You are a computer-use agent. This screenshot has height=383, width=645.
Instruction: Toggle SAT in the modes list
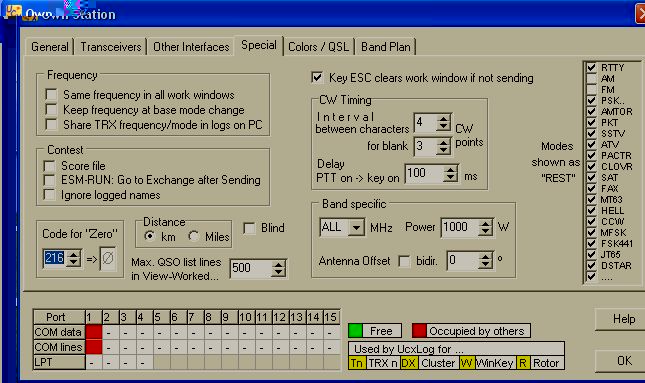click(x=592, y=177)
